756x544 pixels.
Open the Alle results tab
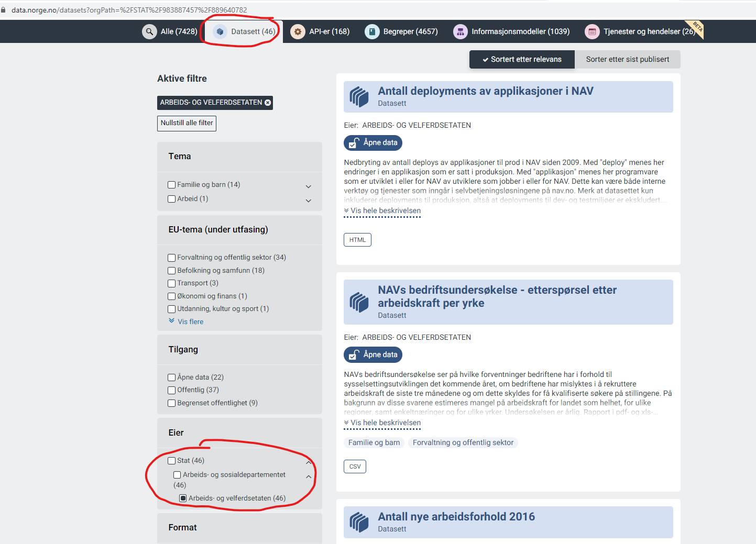(x=170, y=31)
